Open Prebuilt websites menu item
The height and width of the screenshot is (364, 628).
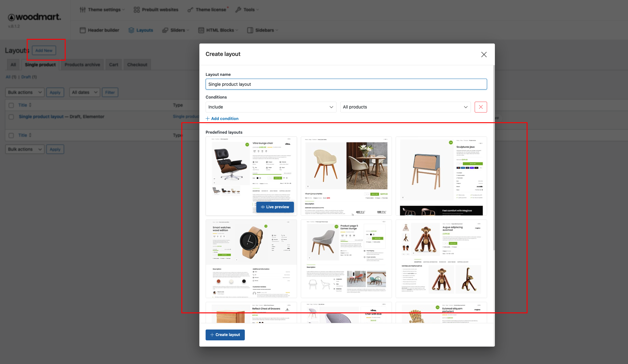coord(156,10)
